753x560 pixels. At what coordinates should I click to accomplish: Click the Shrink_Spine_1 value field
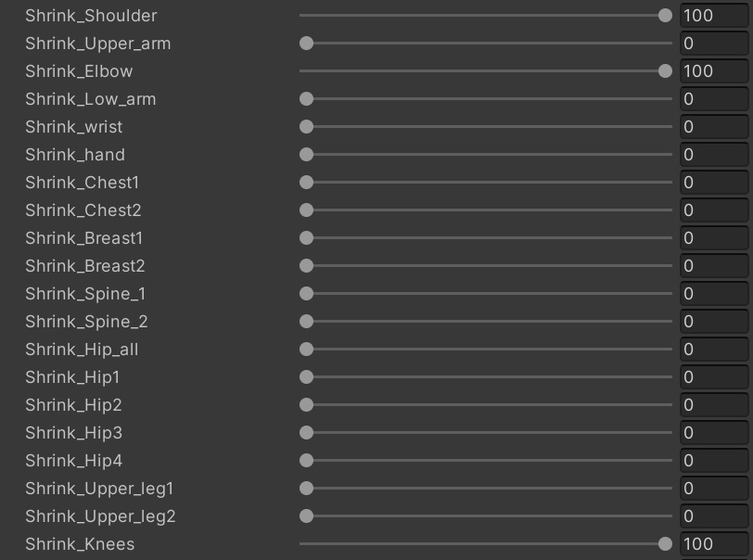point(714,294)
